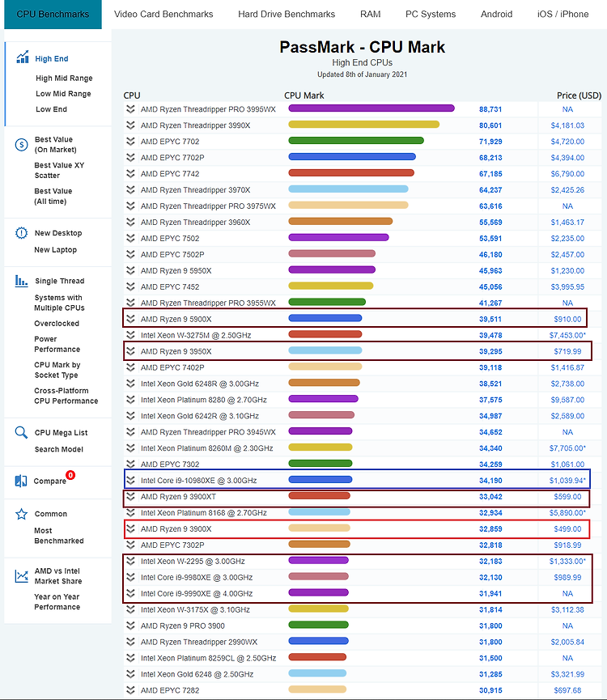
Task: Open Best Value (All time) link
Action: 53,196
